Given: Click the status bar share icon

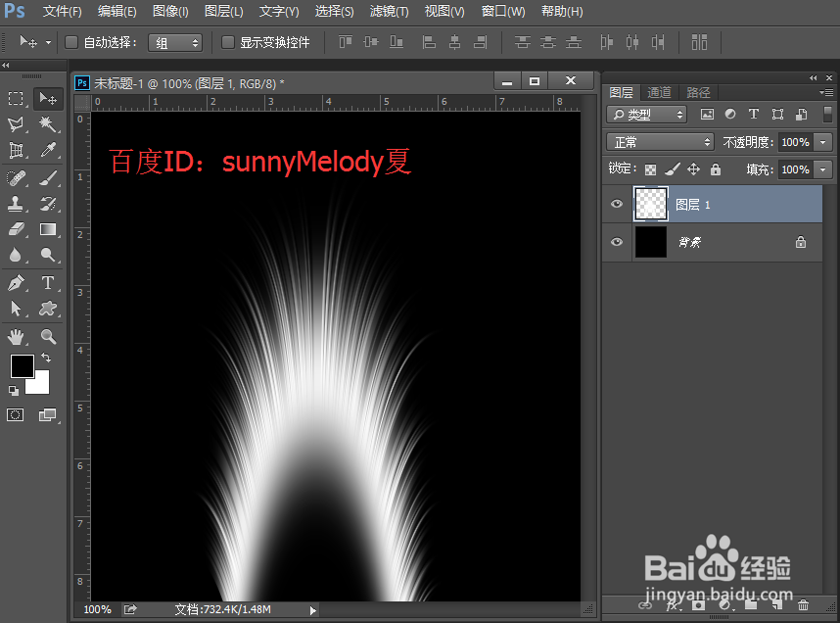Looking at the screenshot, I should click(130, 609).
